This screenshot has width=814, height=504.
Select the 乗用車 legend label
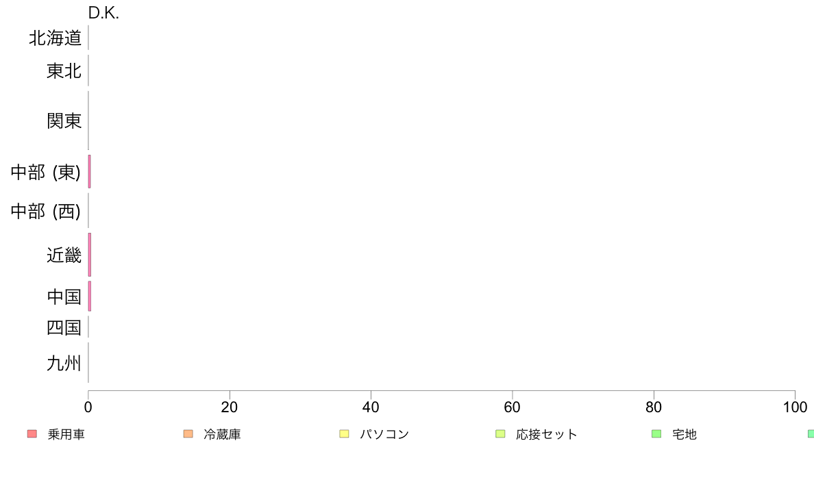[66, 434]
